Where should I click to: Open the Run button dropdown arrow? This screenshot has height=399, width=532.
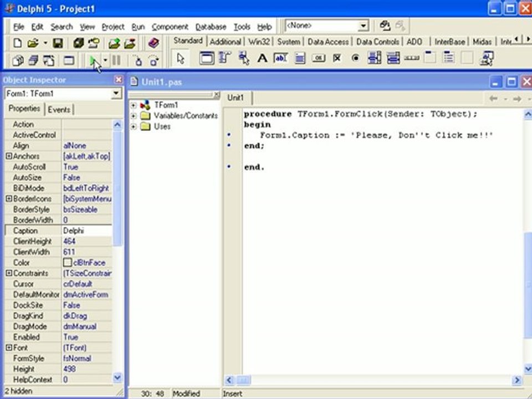tap(105, 61)
